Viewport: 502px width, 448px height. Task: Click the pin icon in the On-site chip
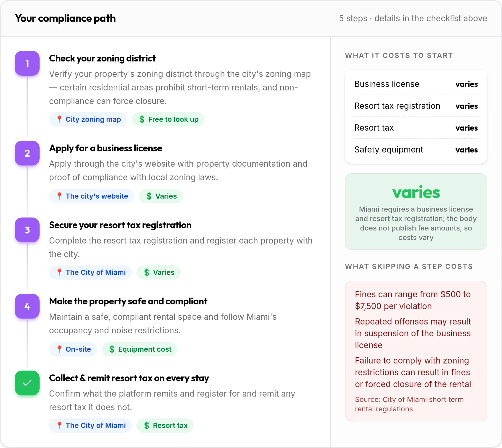tap(59, 349)
